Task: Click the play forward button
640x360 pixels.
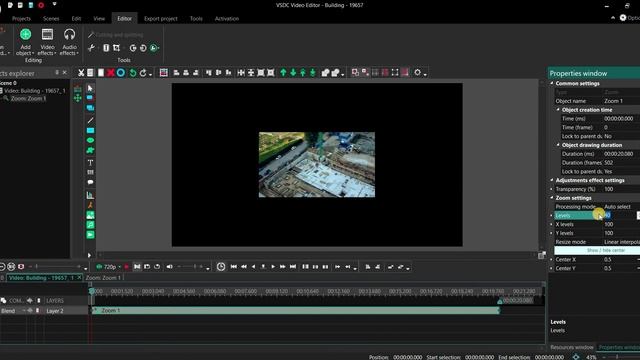Action: [x=273, y=267]
